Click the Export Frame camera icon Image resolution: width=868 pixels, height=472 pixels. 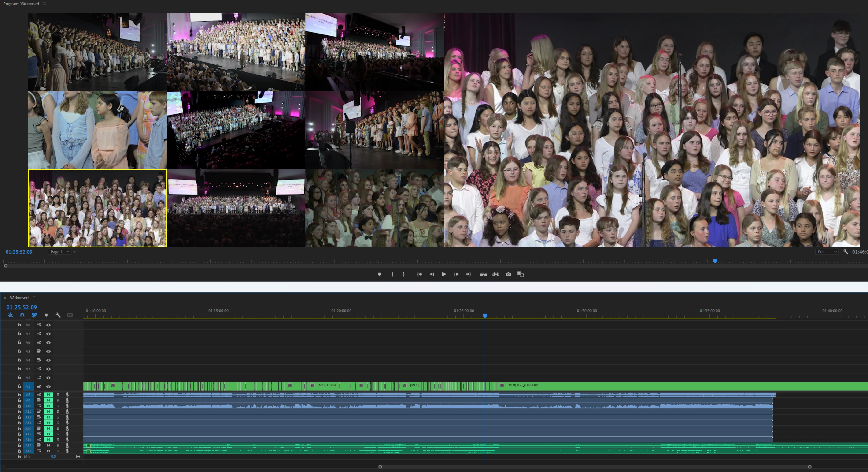click(508, 274)
